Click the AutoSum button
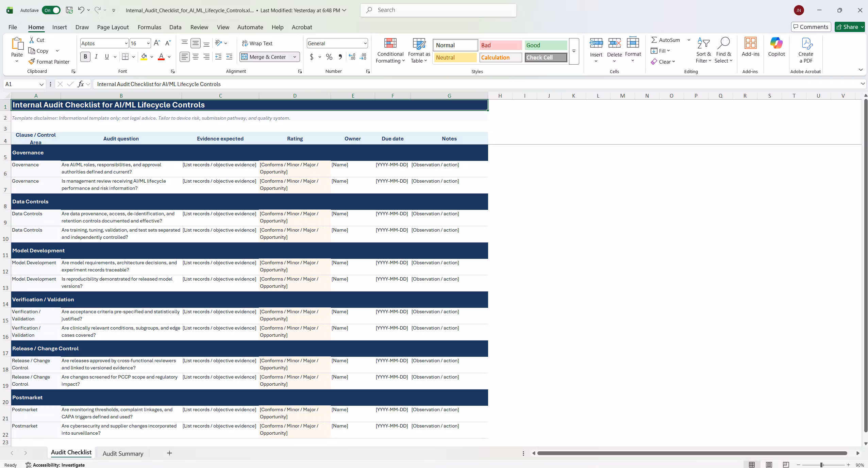Viewport: 868px width, 468px height. [x=665, y=40]
